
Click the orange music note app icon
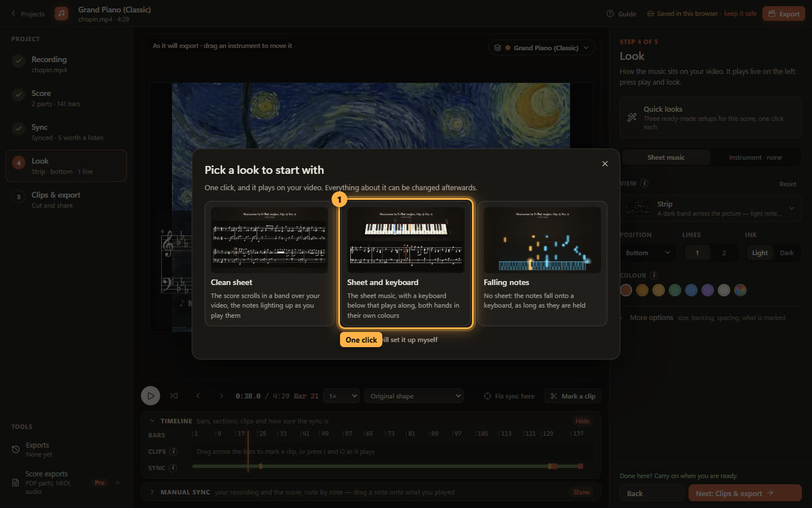61,14
